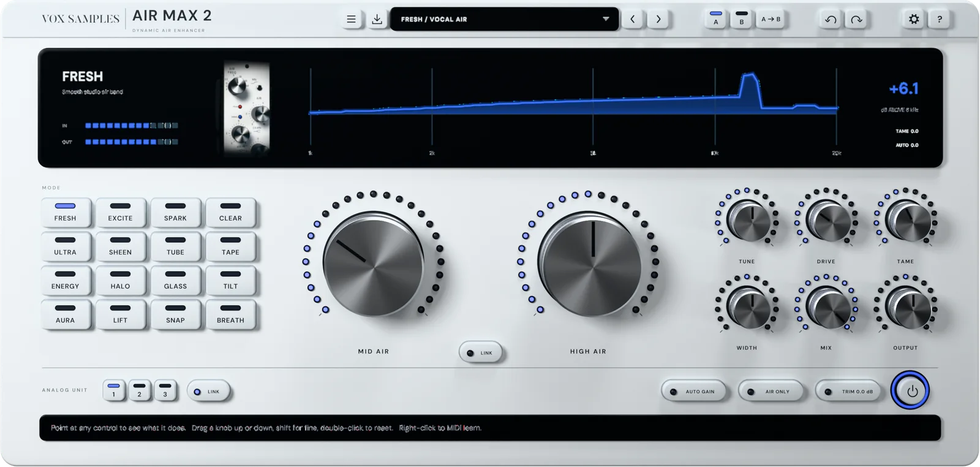Image resolution: width=980 pixels, height=467 pixels.
Task: Copy A to B settings
Action: (x=771, y=19)
